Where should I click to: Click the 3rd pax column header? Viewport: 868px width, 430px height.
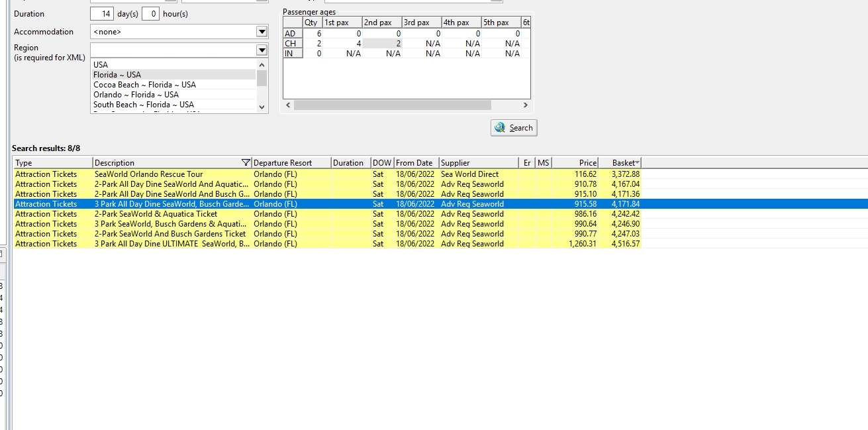tap(422, 23)
